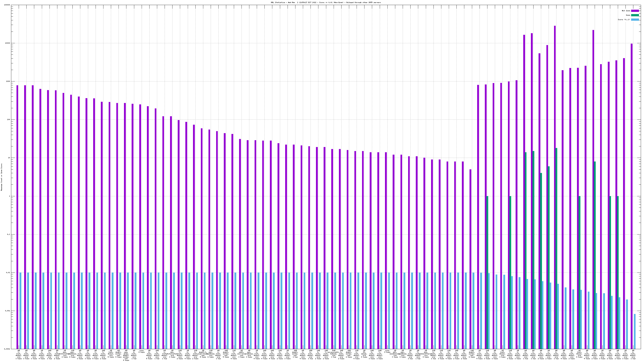Click the 'dnsbl.sorbs.net 6 hops' x-axis label

pyautogui.click(x=472, y=354)
